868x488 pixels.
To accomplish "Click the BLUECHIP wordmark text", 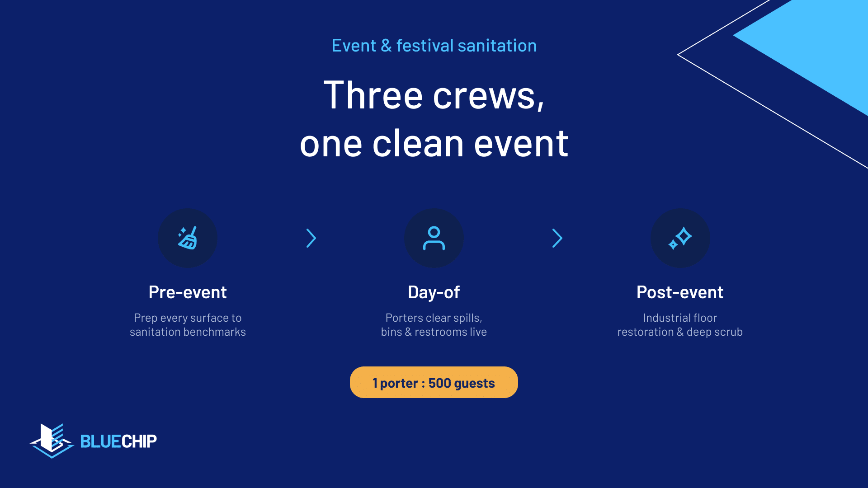I will (x=118, y=441).
